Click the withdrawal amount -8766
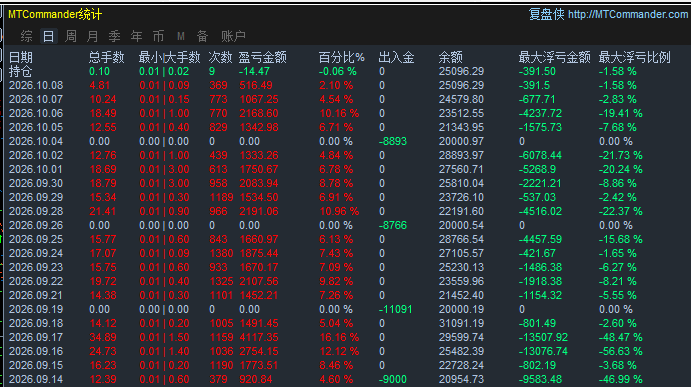 (x=393, y=225)
